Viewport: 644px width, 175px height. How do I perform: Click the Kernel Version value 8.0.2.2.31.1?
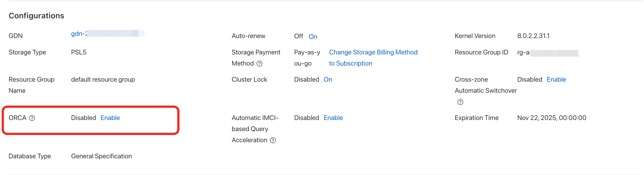click(533, 36)
